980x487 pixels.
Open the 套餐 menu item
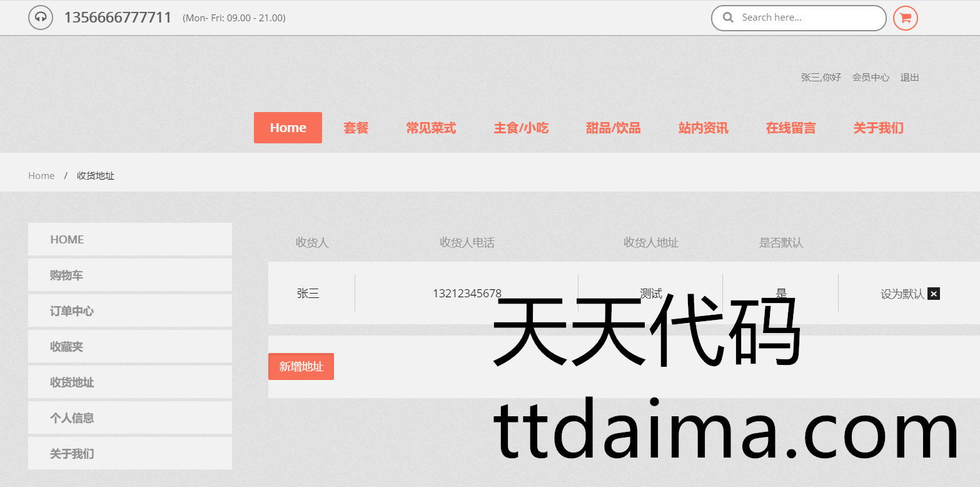(356, 128)
